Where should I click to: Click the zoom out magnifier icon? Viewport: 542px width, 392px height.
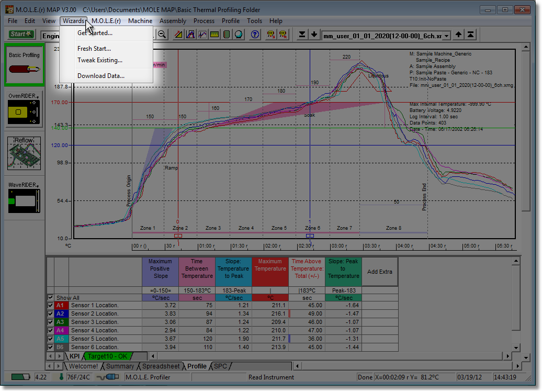162,35
